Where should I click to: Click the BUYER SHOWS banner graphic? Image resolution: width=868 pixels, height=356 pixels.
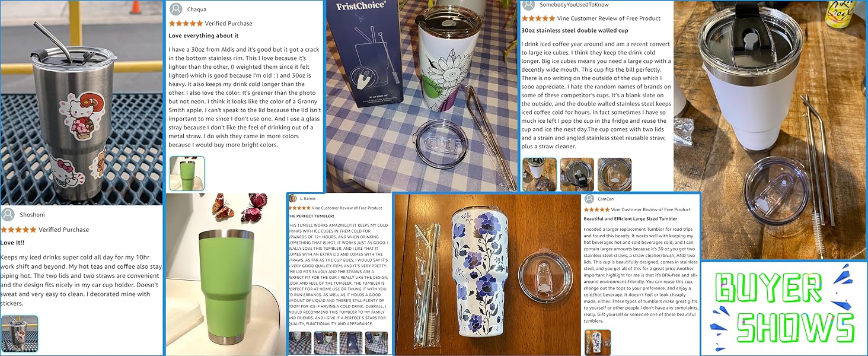coord(784,308)
